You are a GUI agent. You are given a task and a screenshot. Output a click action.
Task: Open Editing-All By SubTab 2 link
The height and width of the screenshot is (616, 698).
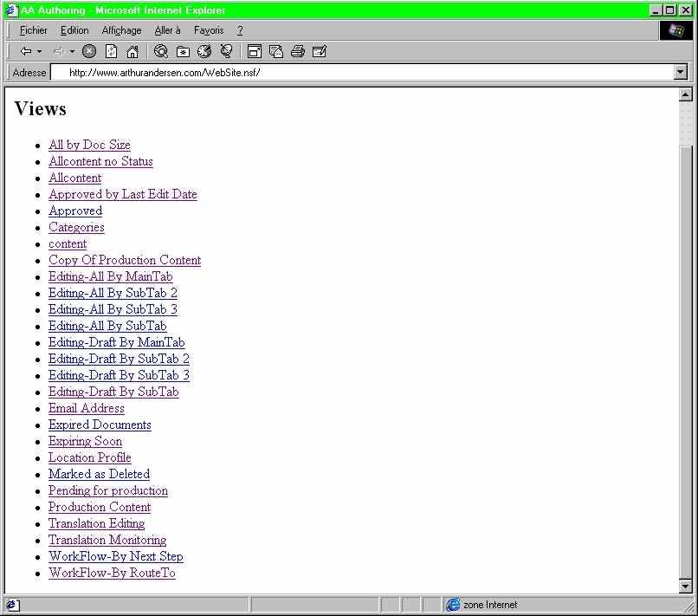[113, 293]
